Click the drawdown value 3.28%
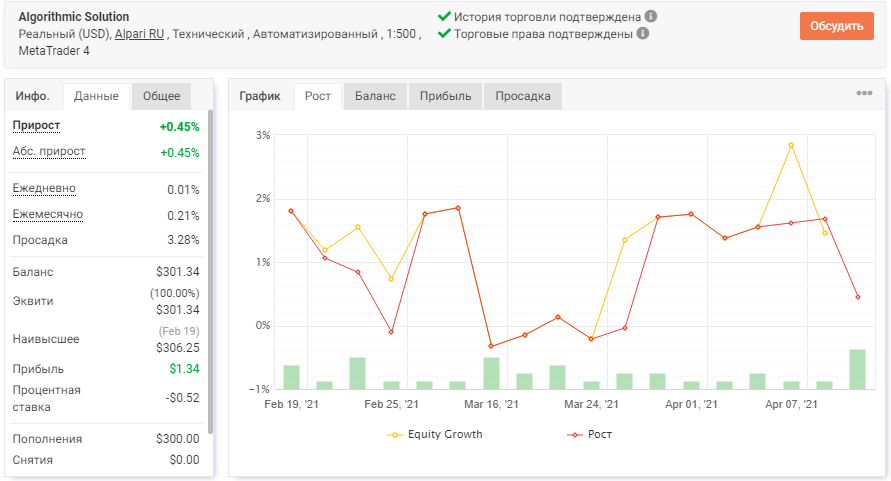 [183, 240]
